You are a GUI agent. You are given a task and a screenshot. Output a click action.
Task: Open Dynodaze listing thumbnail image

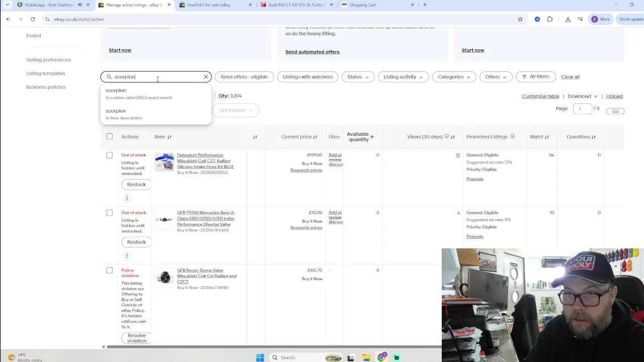pyautogui.click(x=164, y=162)
